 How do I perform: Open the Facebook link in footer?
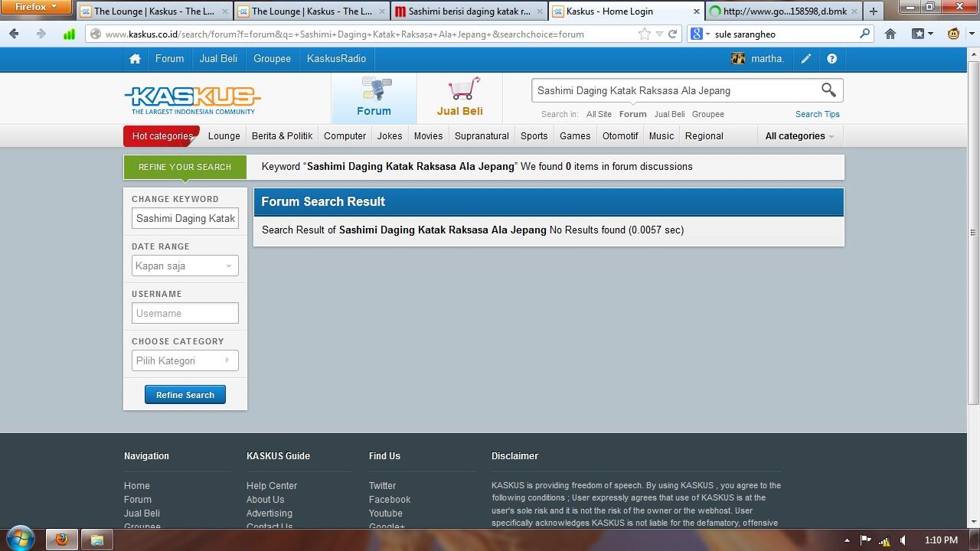click(390, 500)
